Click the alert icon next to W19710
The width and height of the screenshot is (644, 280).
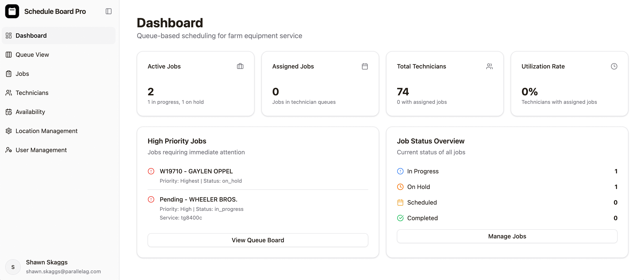[151, 171]
